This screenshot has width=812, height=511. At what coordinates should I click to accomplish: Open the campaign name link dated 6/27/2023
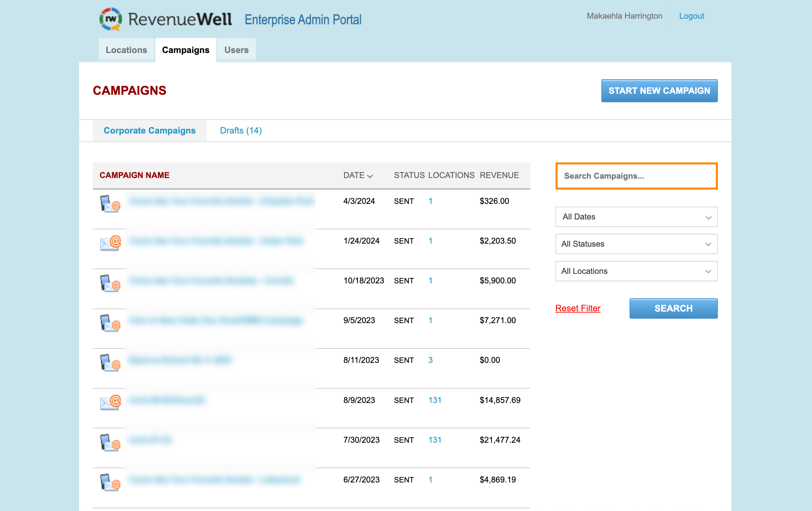point(215,480)
